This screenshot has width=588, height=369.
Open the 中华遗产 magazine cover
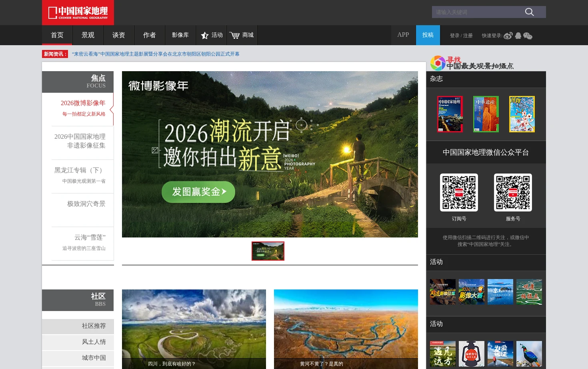click(486, 114)
